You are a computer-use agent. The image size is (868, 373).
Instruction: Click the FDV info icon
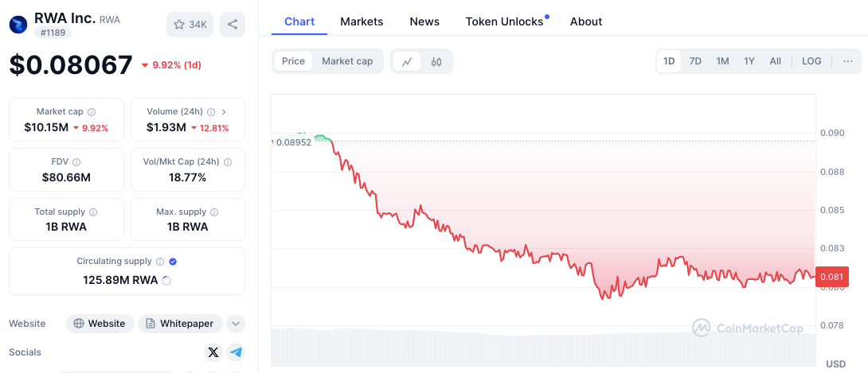(x=77, y=161)
